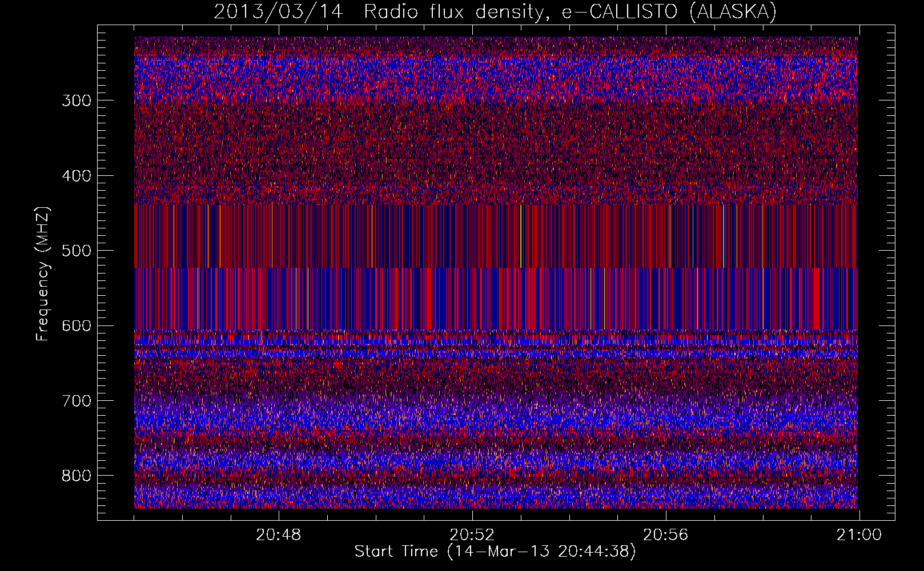Click the 20:48 time tick label
Viewport: 924px width, 571px height.
(278, 535)
